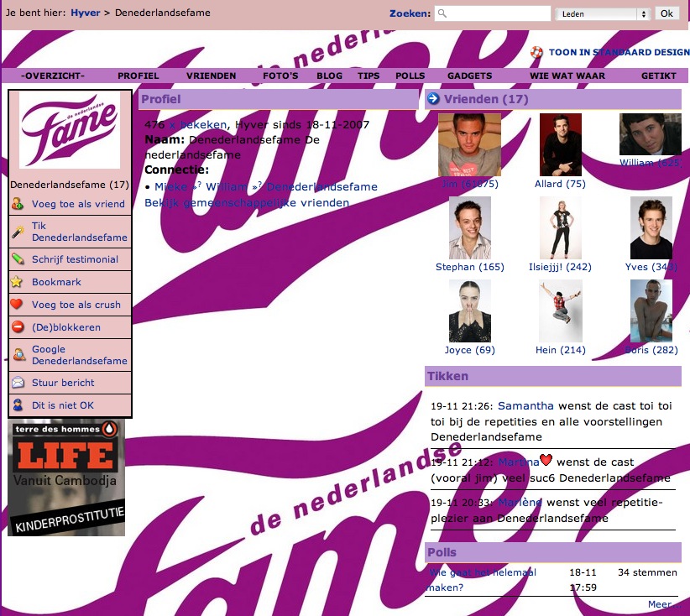Open the Leden search category dropdown

[x=603, y=13]
